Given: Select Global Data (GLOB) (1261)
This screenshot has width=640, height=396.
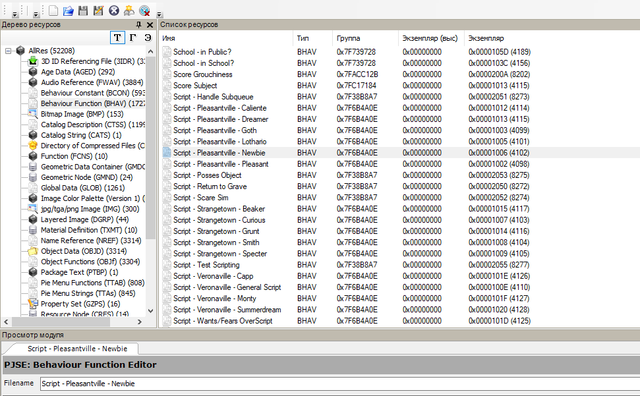Looking at the screenshot, I should 82,188.
